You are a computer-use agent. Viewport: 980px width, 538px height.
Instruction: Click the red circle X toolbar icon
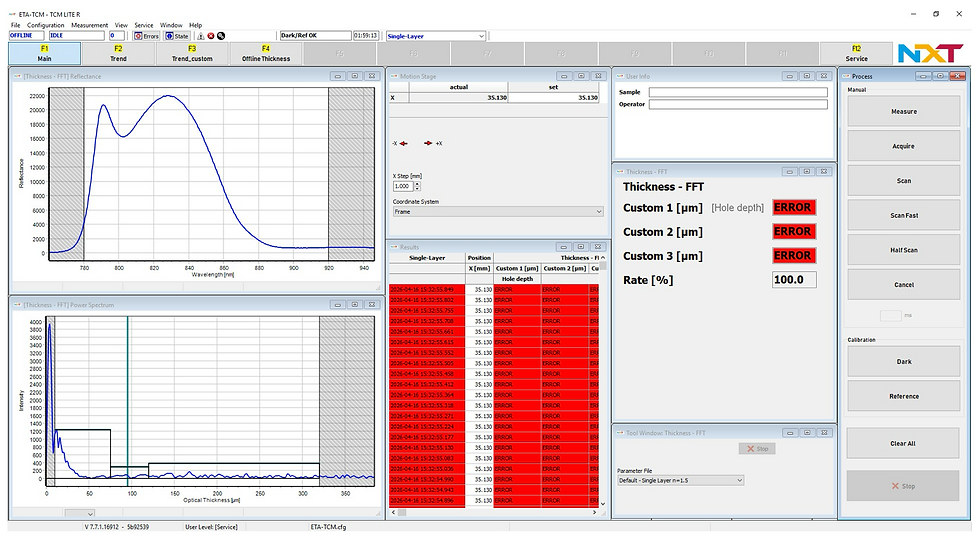[211, 36]
